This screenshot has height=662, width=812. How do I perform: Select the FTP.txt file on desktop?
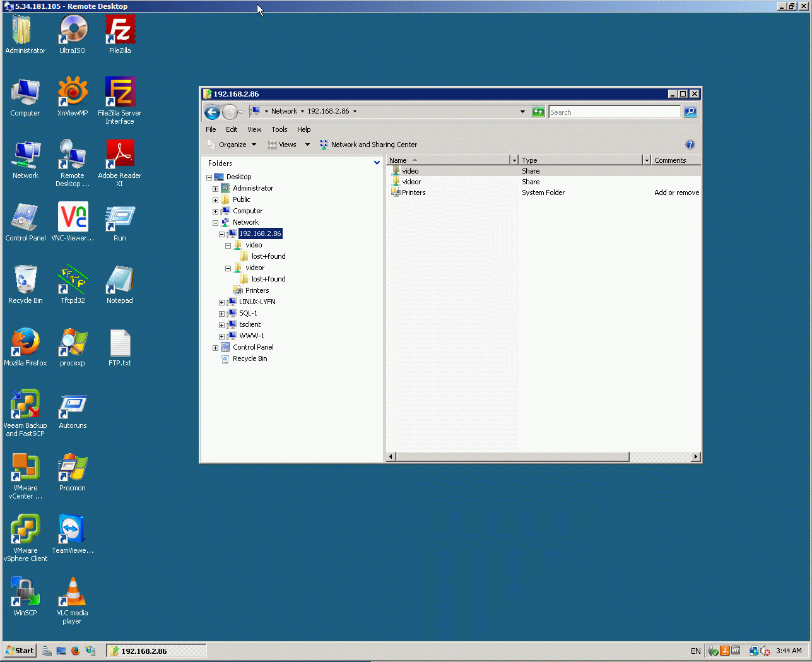(120, 346)
